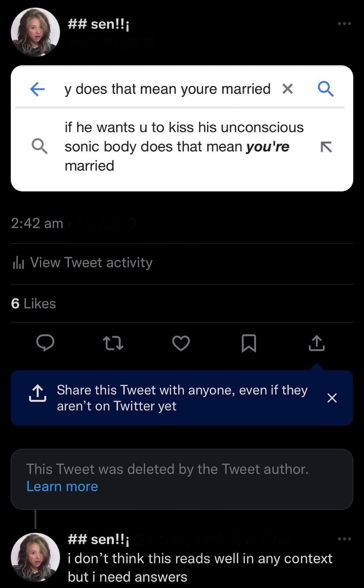Fill search with the suggestion arrow

[326, 147]
